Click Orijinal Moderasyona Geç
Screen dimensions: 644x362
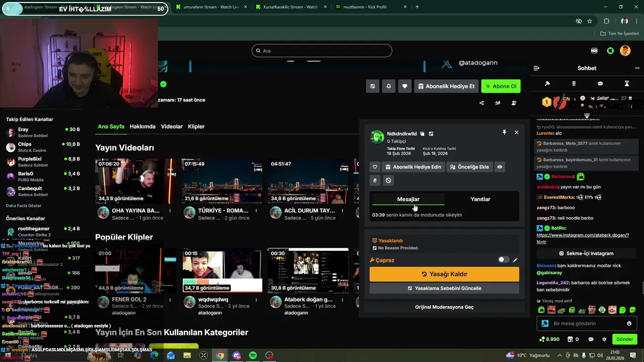point(444,307)
